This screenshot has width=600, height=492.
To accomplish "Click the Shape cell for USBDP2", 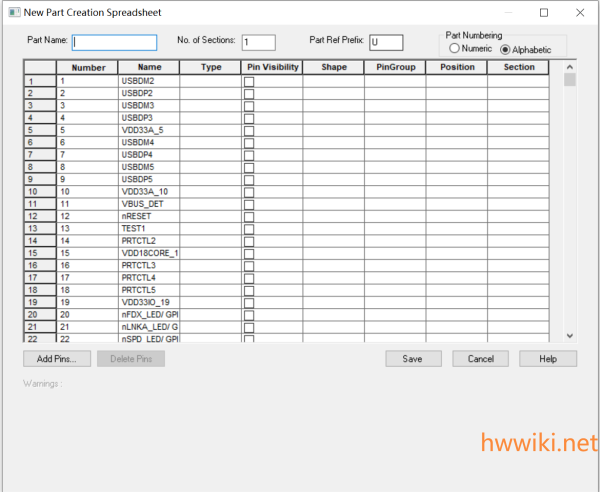I will tap(333, 93).
